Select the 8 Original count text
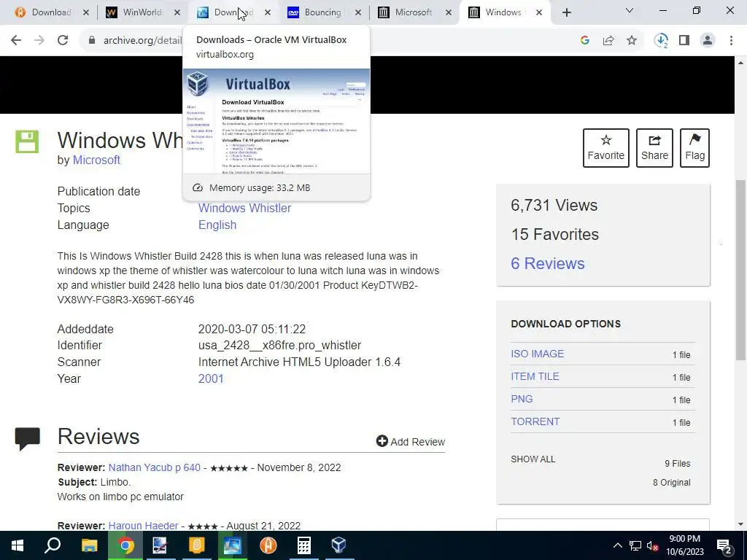Viewport: 747px width, 560px height. pos(671,483)
